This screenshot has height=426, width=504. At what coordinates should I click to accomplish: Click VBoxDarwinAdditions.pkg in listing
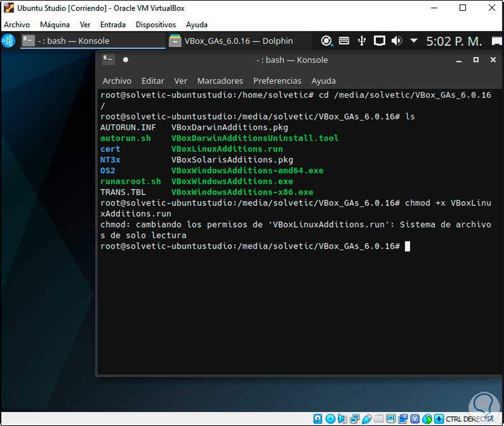(x=229, y=128)
